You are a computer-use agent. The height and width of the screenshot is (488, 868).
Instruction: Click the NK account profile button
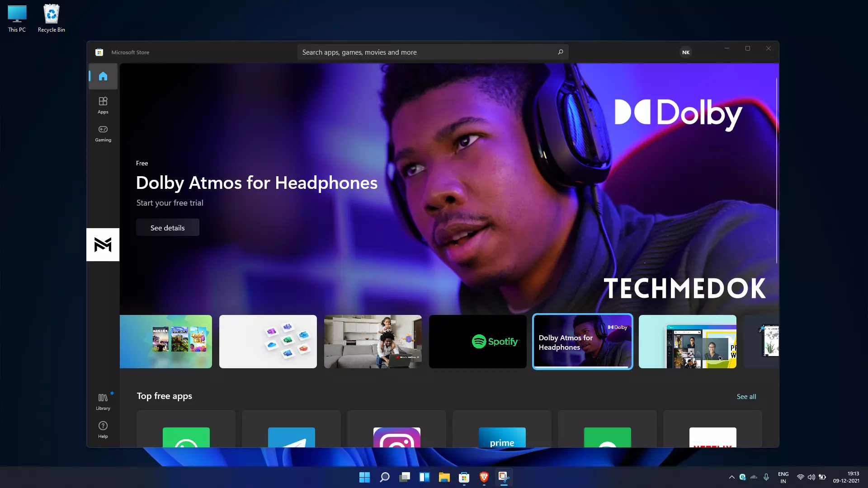click(x=685, y=52)
